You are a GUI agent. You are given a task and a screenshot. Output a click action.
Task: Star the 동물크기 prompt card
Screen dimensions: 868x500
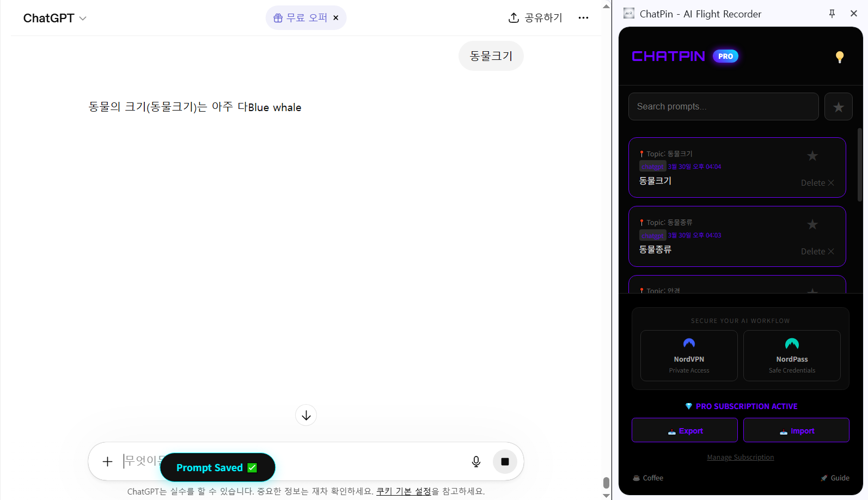tap(812, 156)
